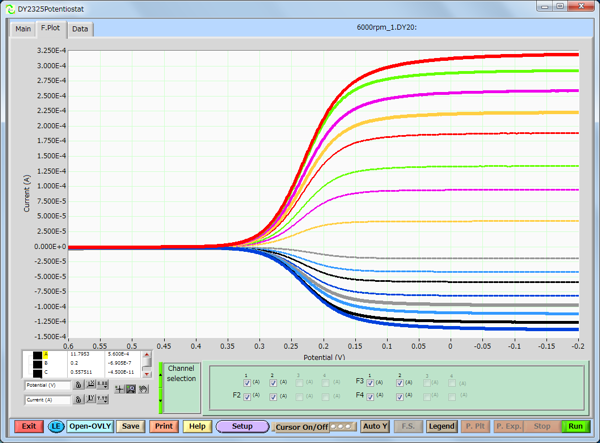Click the round LE icon

pos(56,427)
